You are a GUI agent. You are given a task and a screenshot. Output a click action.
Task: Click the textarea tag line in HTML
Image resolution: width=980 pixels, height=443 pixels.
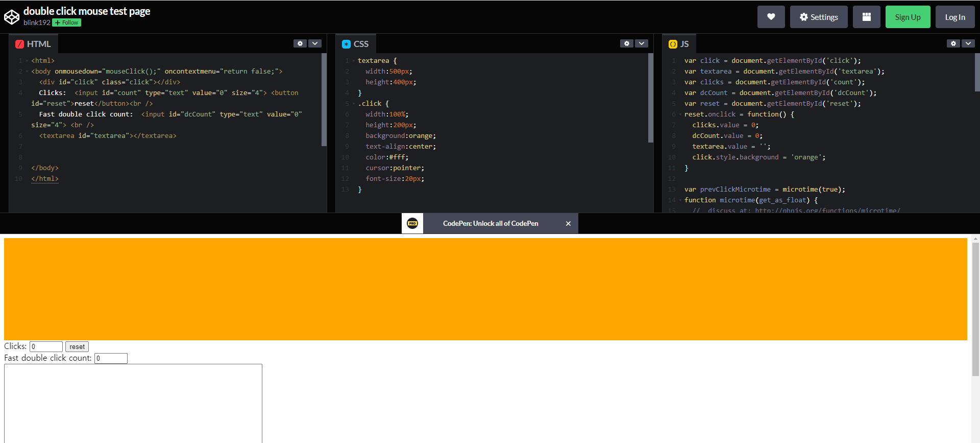point(108,136)
